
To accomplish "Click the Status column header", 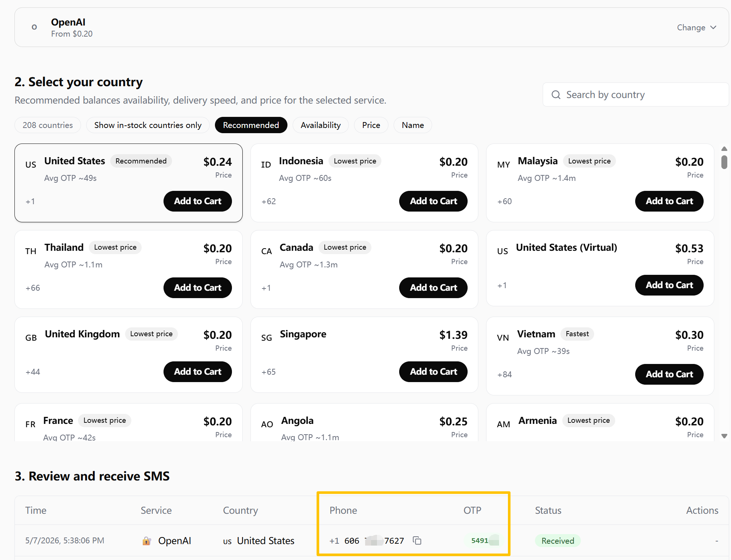I will 548,510.
